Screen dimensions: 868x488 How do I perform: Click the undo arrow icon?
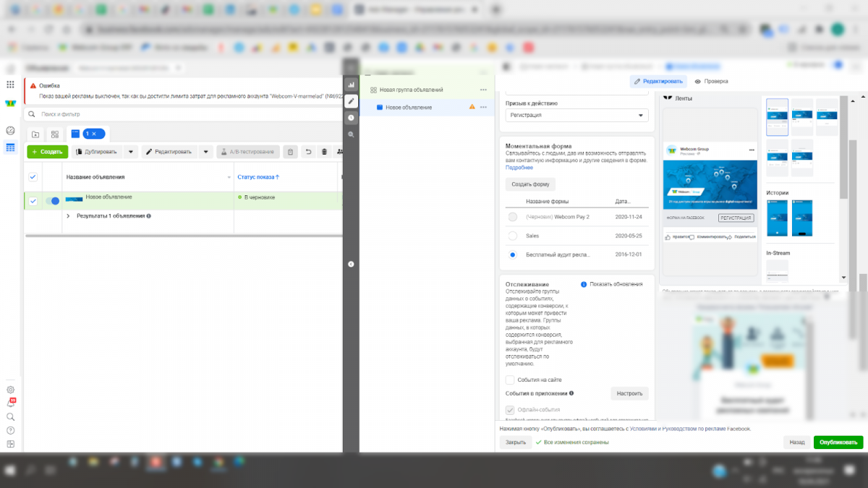point(309,152)
